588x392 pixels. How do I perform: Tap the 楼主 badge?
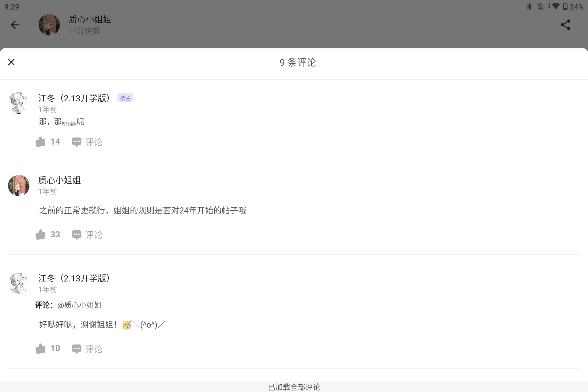[125, 98]
